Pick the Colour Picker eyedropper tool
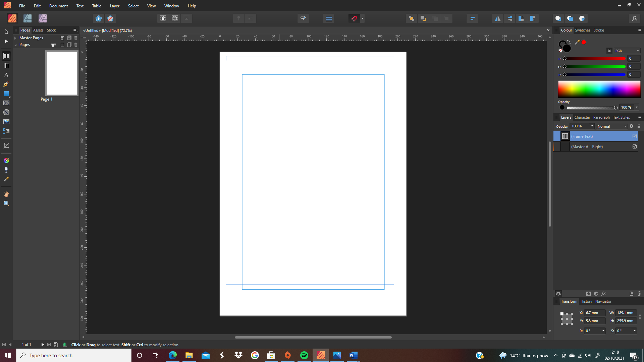This screenshot has width=644, height=362. 6,179
